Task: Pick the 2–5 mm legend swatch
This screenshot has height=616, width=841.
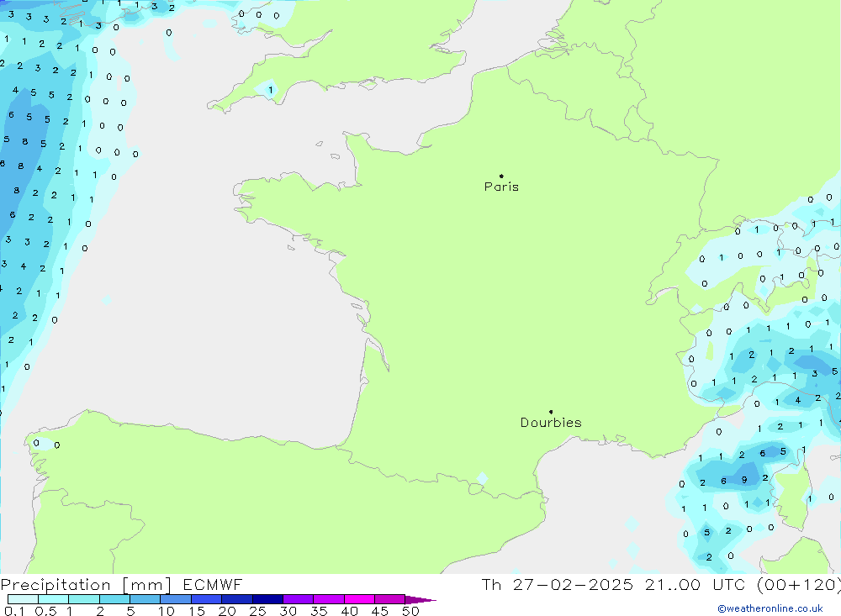Action: (x=114, y=599)
